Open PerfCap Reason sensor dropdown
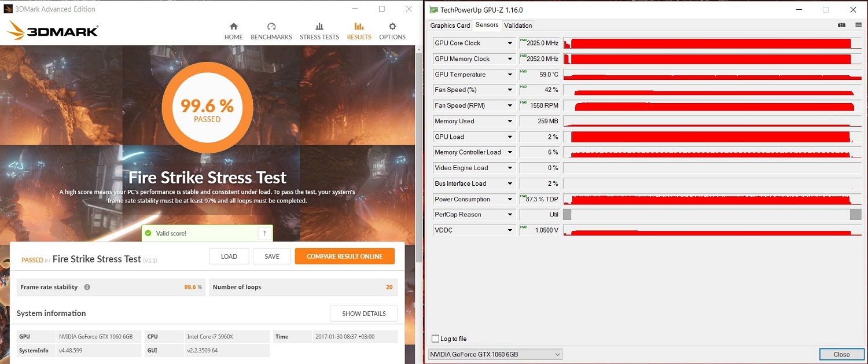The width and height of the screenshot is (868, 364). tap(510, 215)
